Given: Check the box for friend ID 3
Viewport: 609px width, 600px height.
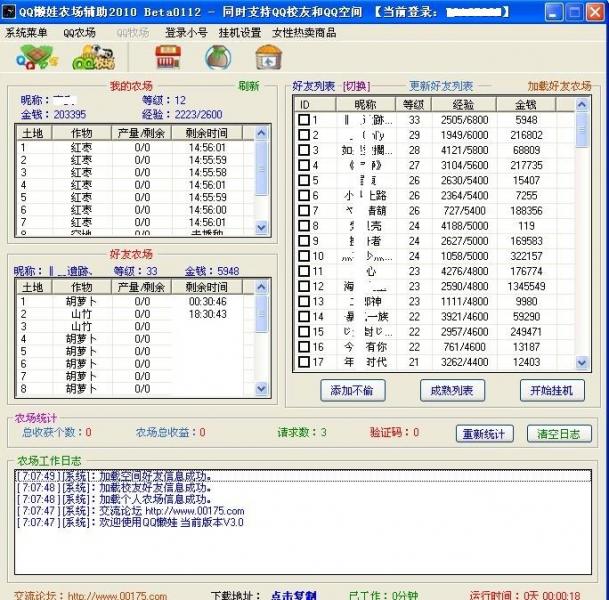Looking at the screenshot, I should tap(304, 150).
